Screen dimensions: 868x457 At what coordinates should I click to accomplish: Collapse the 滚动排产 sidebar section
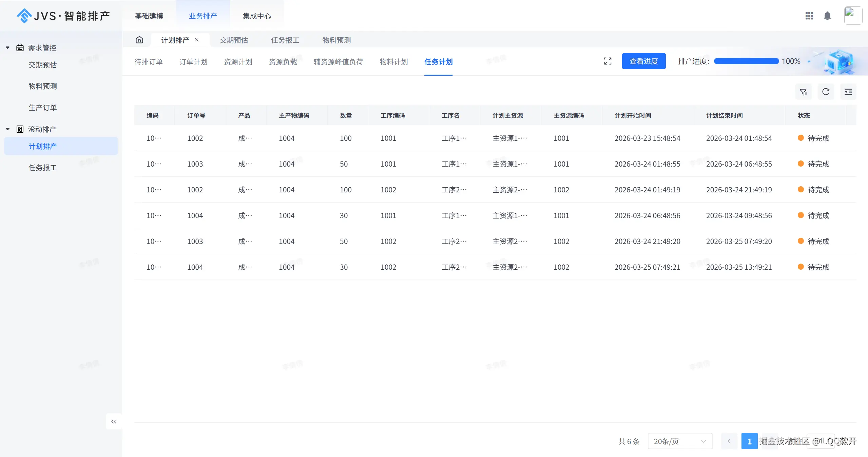click(7, 129)
